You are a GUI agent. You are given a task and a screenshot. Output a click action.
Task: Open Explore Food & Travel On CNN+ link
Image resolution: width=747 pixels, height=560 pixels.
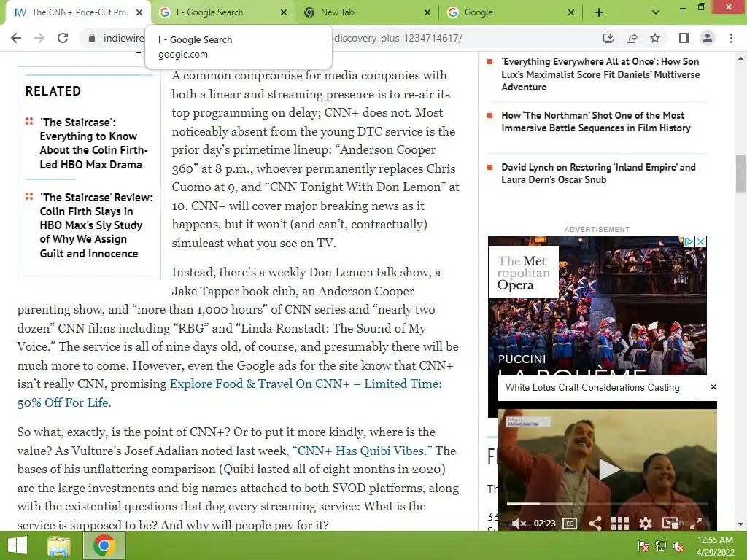pos(230,393)
